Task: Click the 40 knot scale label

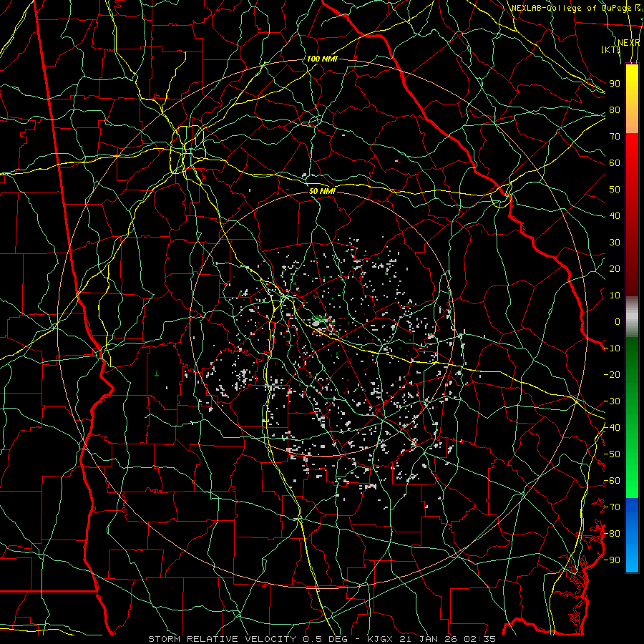Action: (x=615, y=215)
